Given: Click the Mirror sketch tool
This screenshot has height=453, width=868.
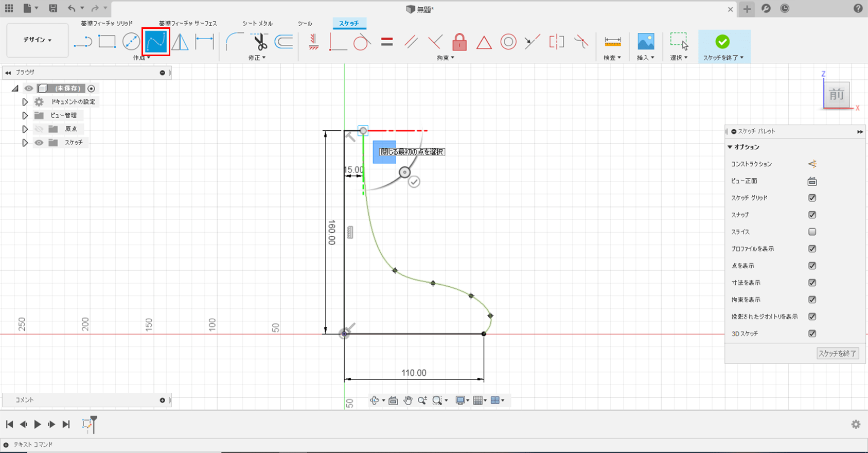Looking at the screenshot, I should pyautogui.click(x=180, y=42).
